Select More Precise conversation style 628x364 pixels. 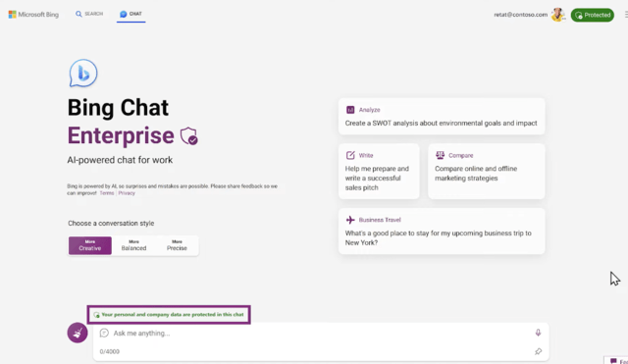click(177, 245)
